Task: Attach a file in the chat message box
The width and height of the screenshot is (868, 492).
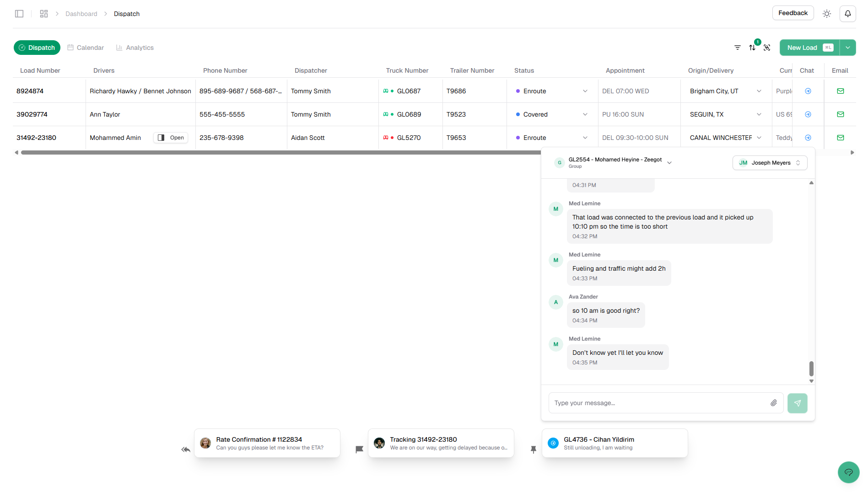Action: (x=774, y=403)
